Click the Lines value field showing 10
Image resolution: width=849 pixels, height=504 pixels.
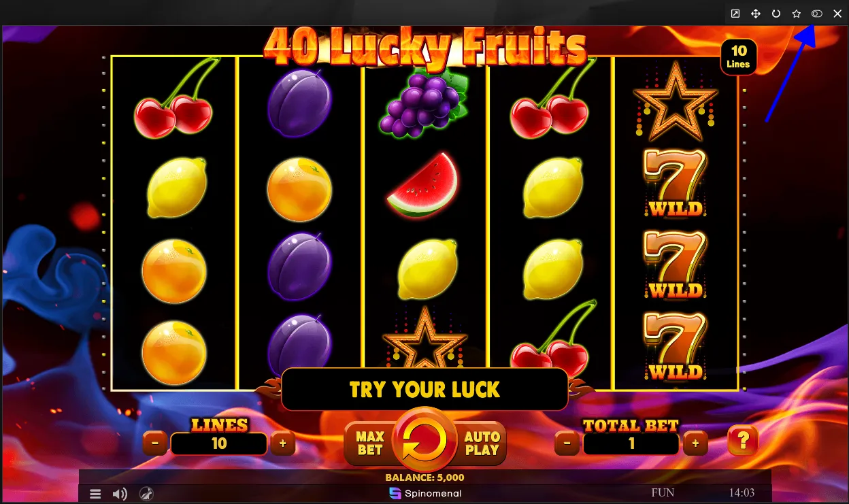click(x=219, y=444)
